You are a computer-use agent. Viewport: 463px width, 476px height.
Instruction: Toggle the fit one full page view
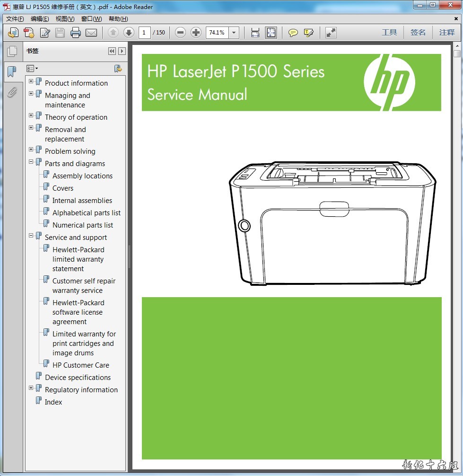tap(271, 33)
